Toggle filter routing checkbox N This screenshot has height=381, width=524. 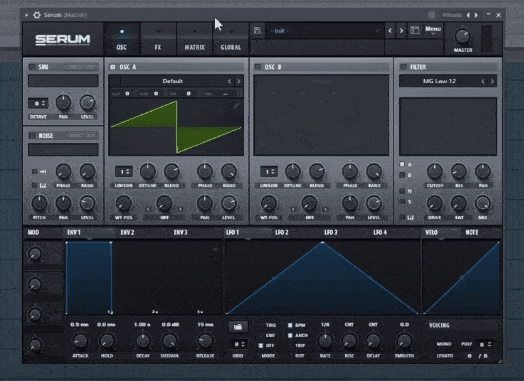tap(402, 191)
